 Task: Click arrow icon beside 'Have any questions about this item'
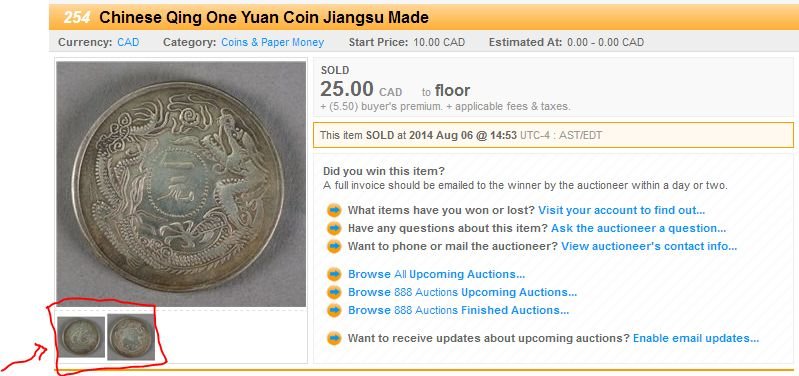[x=334, y=228]
